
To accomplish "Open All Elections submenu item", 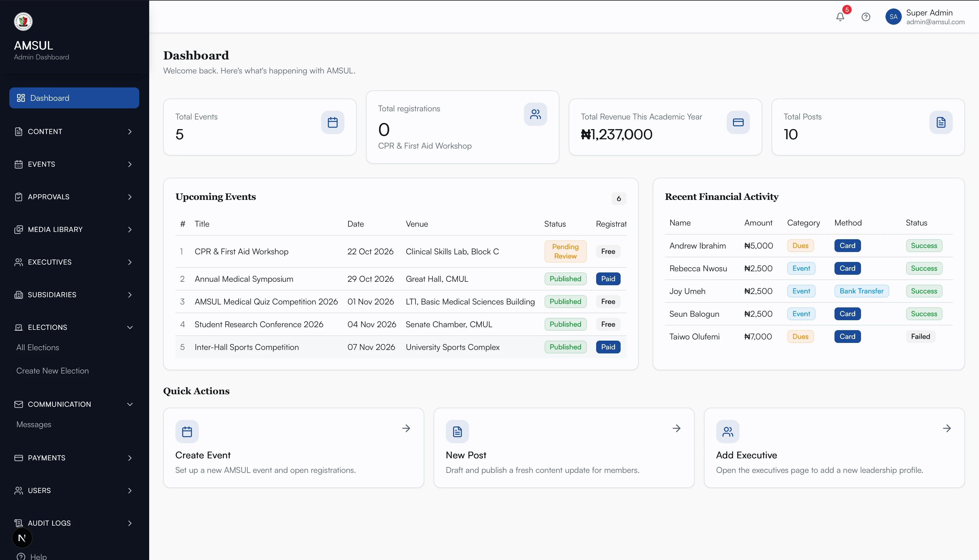I will 38,348.
